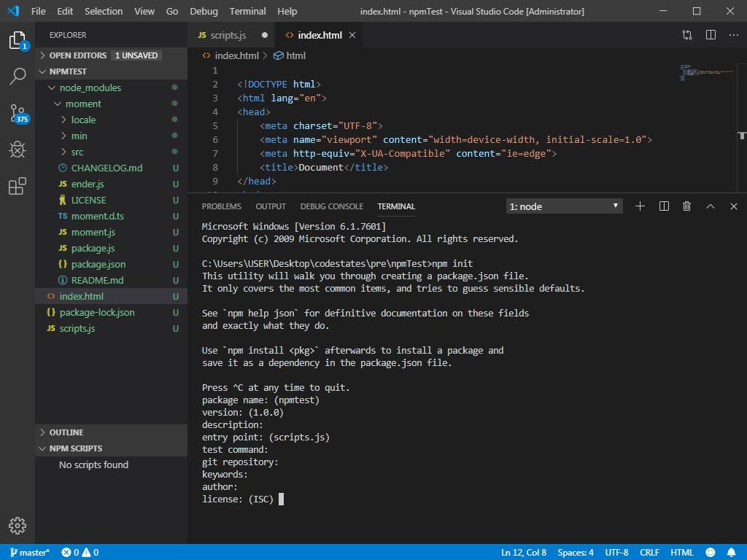The width and height of the screenshot is (747, 560).
Task: Switch to the Problems panel tab
Action: 222,206
